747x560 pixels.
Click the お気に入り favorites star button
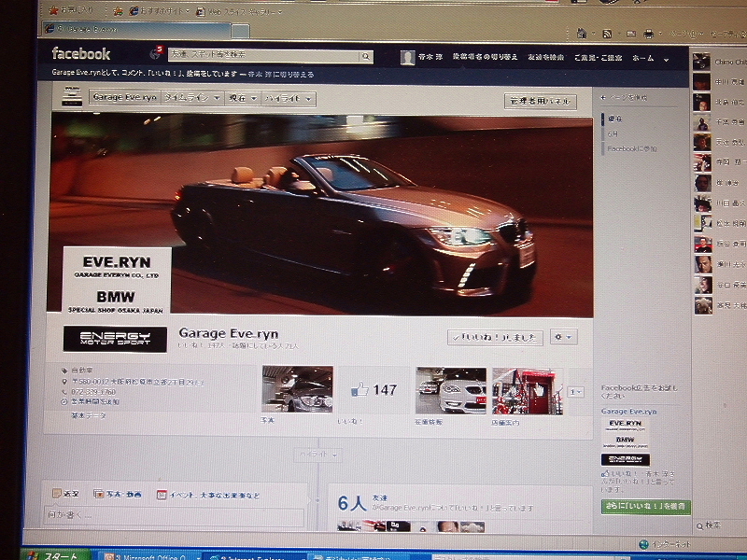[72, 9]
